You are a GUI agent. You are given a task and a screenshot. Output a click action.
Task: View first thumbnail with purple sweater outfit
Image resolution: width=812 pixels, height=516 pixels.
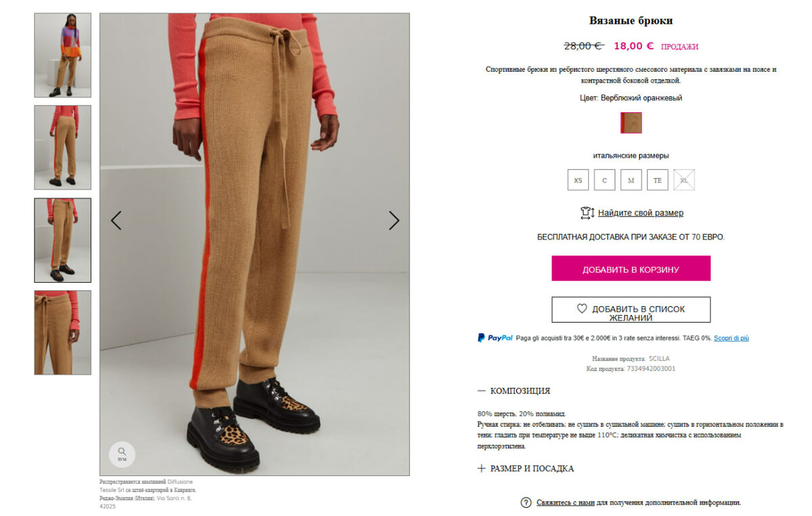pos(63,55)
